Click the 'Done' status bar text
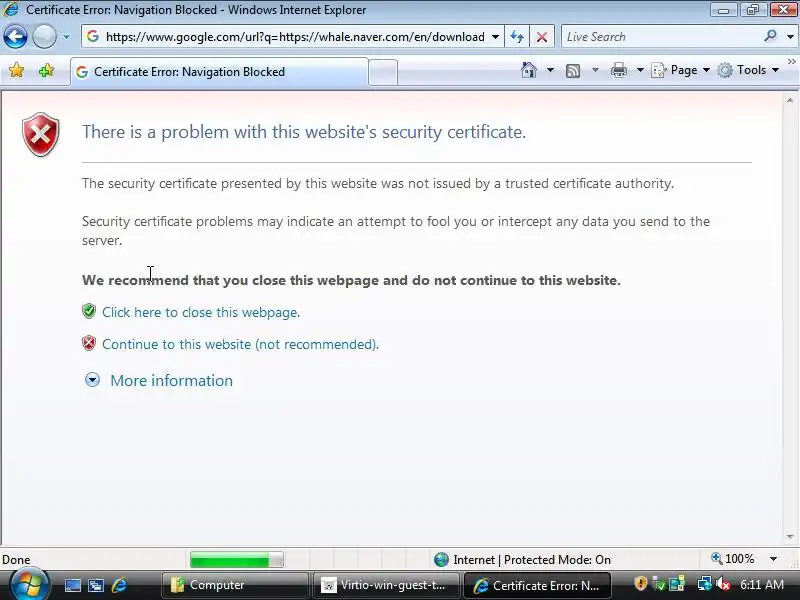 (16, 560)
